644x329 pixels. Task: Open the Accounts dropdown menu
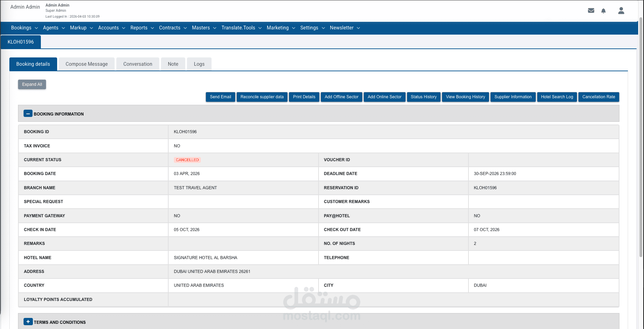pyautogui.click(x=112, y=28)
